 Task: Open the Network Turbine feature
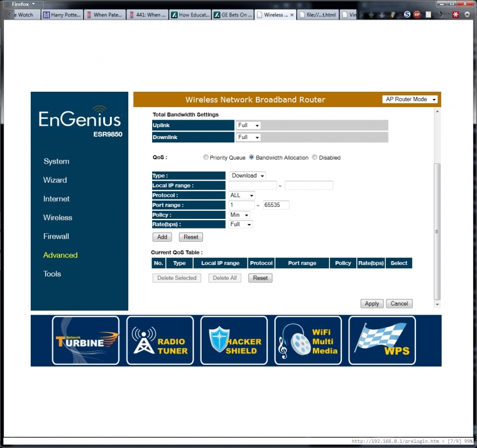pyautogui.click(x=85, y=340)
